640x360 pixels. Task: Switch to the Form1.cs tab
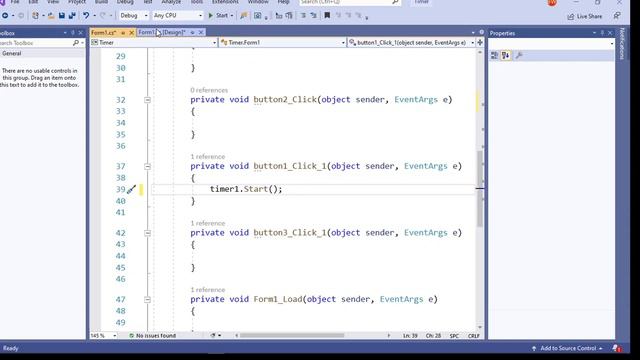click(104, 33)
